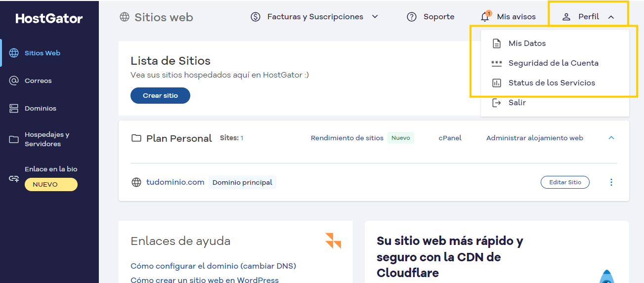Click the server icon beside Dominios
The height and width of the screenshot is (283, 644).
pyautogui.click(x=14, y=108)
